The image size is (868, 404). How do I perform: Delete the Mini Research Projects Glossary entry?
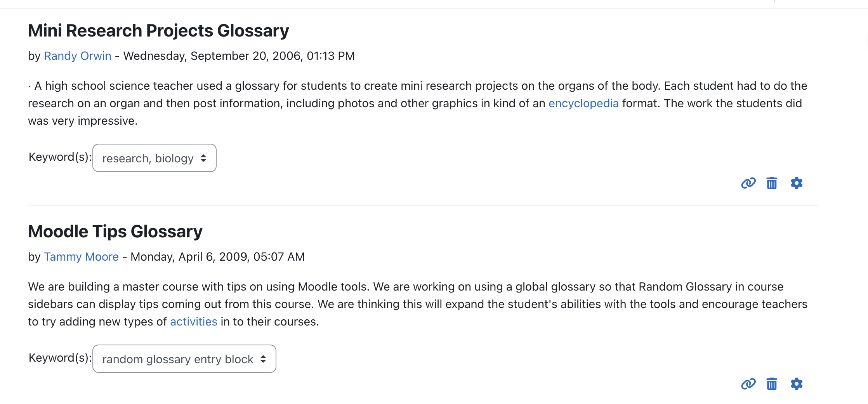click(x=772, y=183)
